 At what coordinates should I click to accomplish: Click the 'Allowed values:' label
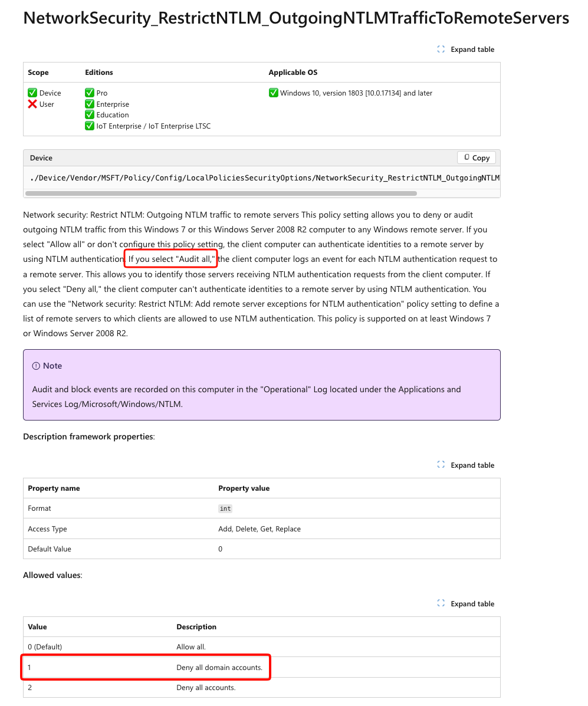(52, 576)
